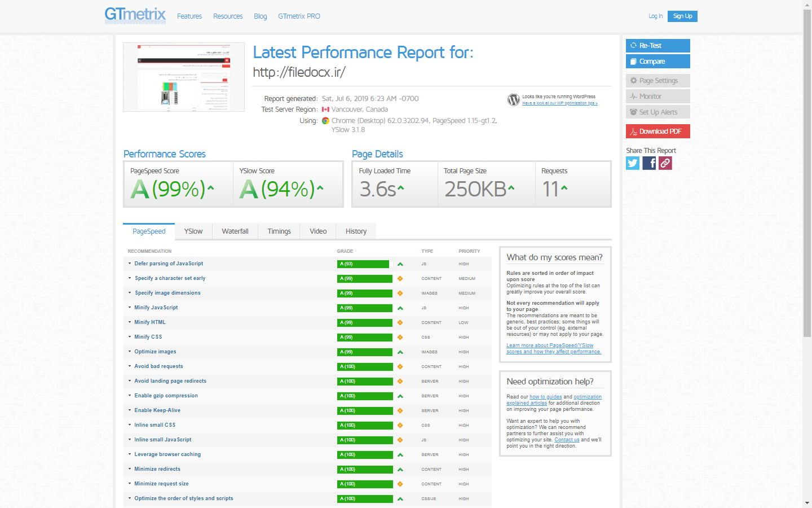Screen dimensions: 812x508
Task: Click arrow icon for Enable gzip compression
Action: [x=400, y=396]
